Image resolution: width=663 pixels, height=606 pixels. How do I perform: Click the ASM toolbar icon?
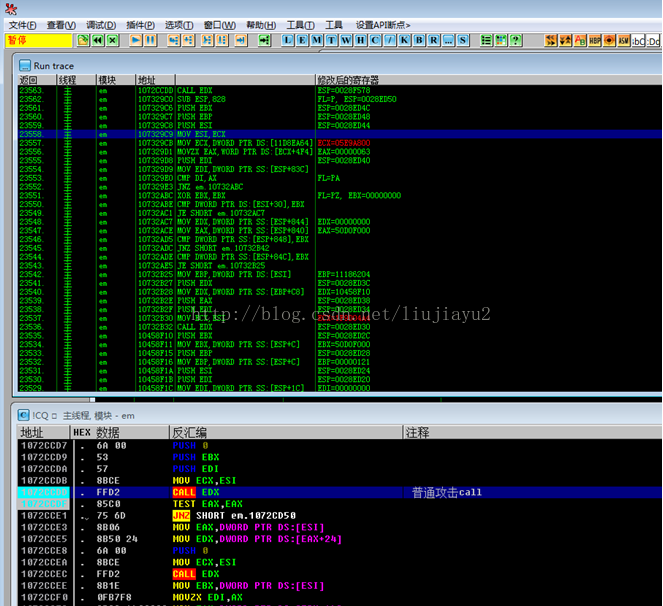tap(624, 40)
